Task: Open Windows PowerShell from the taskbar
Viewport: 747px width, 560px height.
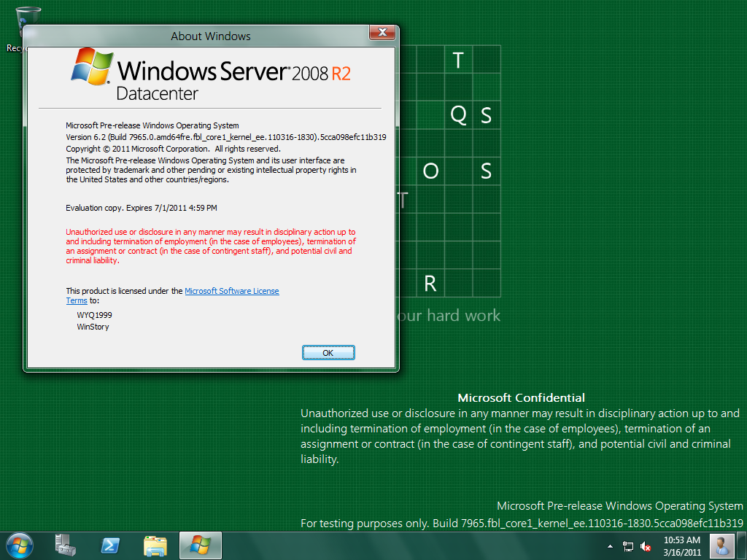Action: tap(110, 545)
